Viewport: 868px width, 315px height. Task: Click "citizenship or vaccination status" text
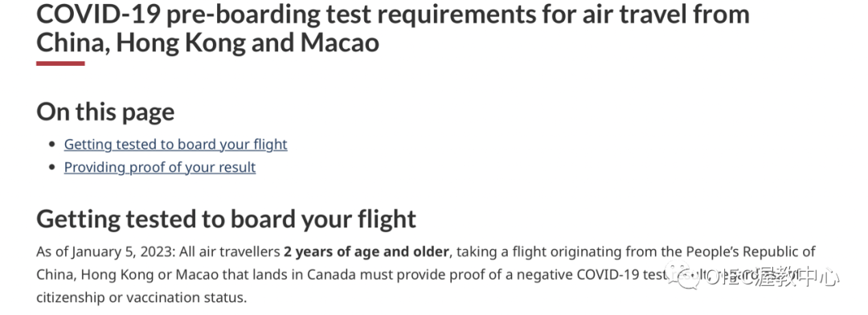coord(140,298)
